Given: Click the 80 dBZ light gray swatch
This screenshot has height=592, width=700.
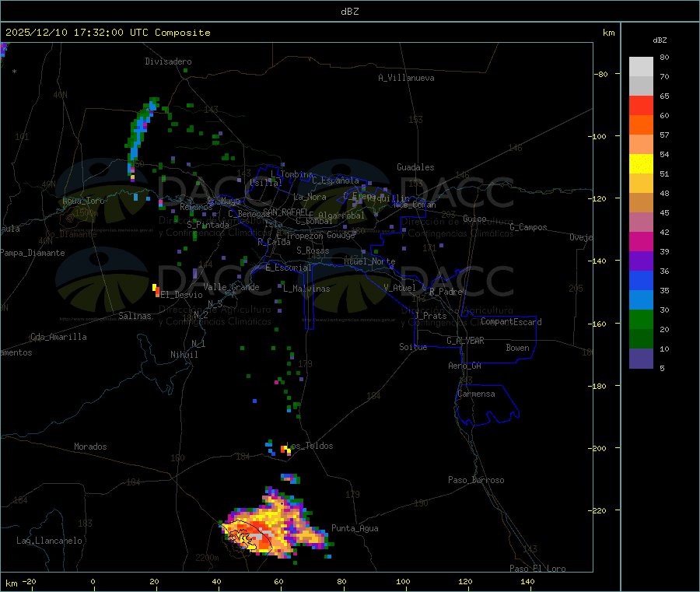Looking at the screenshot, I should (x=641, y=67).
